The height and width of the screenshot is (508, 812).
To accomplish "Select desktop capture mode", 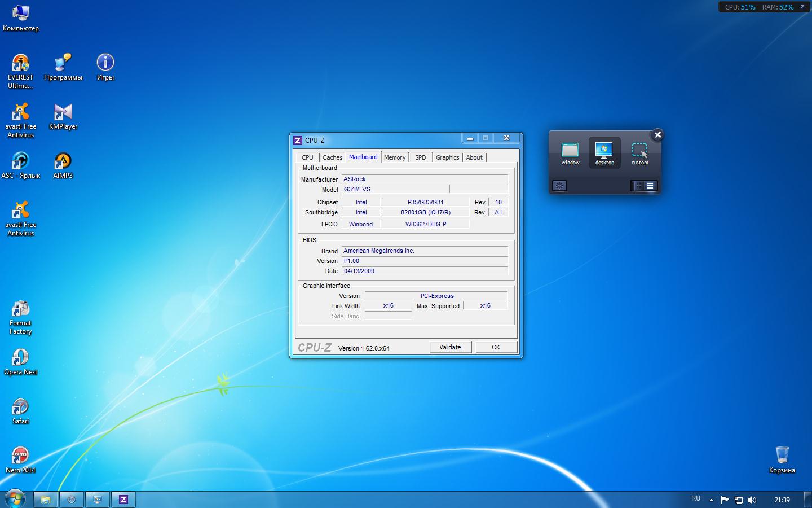I will [604, 152].
